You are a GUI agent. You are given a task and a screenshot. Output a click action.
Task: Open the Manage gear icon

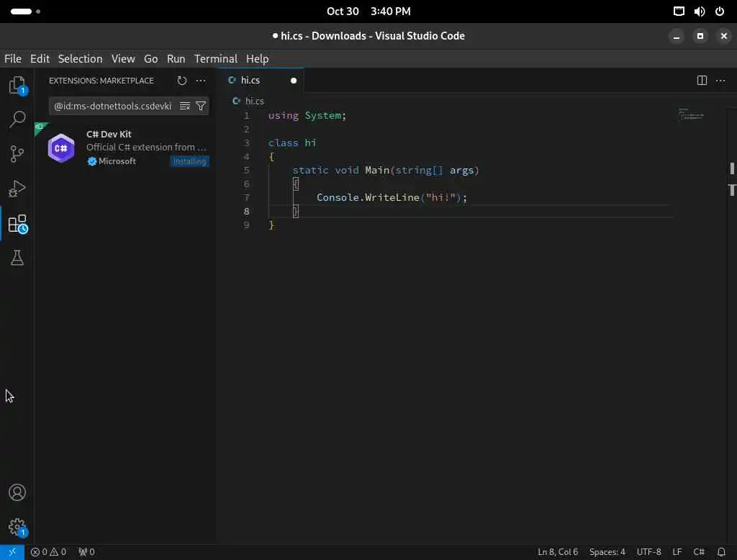tap(17, 527)
